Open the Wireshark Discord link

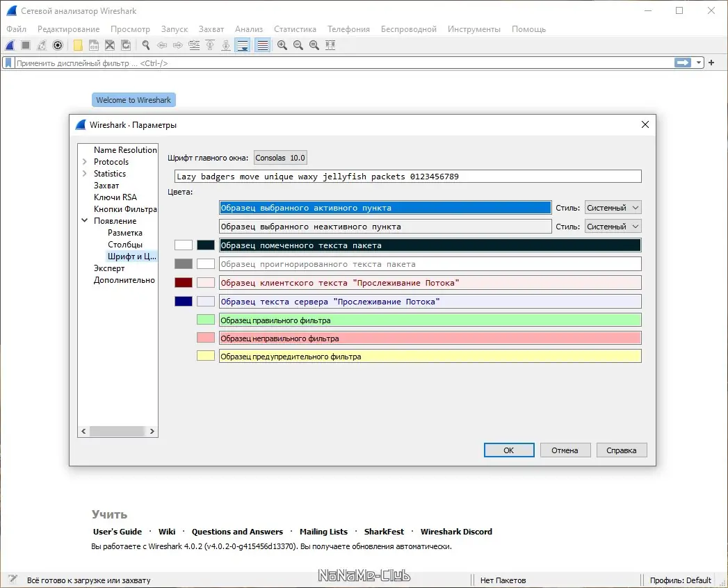click(x=456, y=532)
